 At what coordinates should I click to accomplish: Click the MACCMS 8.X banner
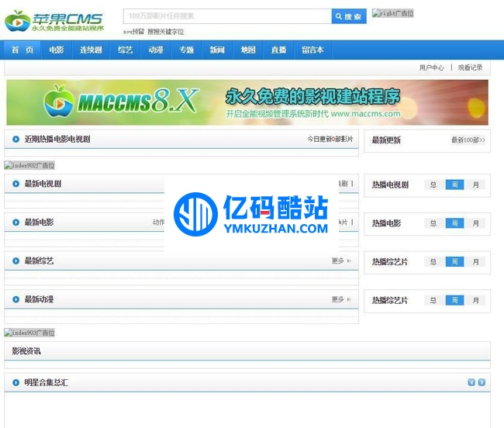click(x=247, y=102)
